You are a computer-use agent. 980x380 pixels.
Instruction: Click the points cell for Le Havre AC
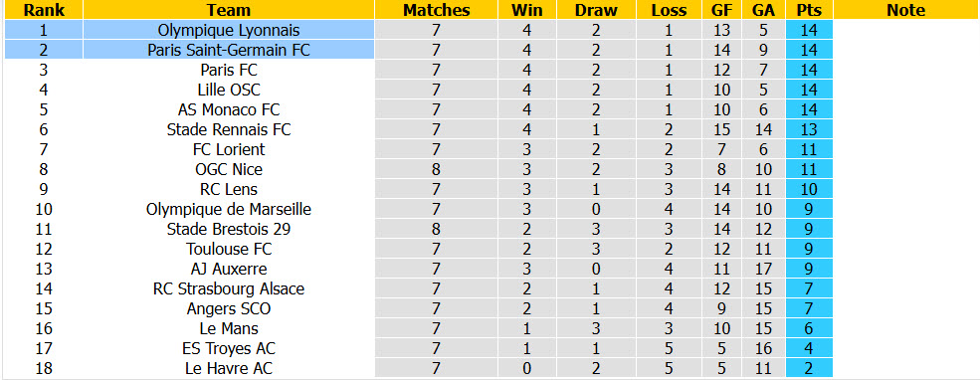[810, 368]
